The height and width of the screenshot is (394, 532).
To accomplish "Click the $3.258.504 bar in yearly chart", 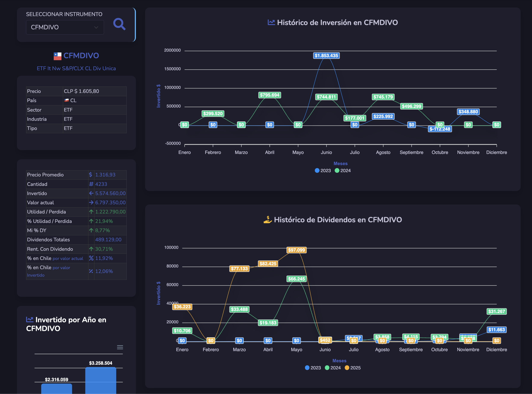I will click(101, 381).
